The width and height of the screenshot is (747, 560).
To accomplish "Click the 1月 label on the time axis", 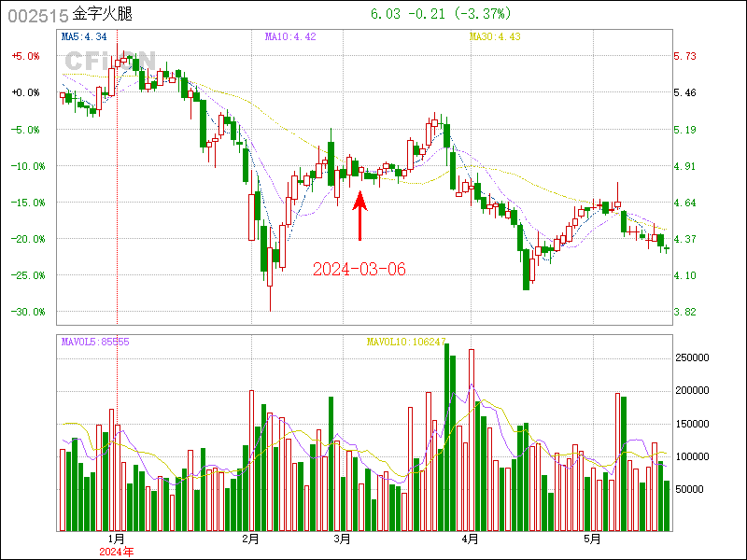I will point(117,539).
